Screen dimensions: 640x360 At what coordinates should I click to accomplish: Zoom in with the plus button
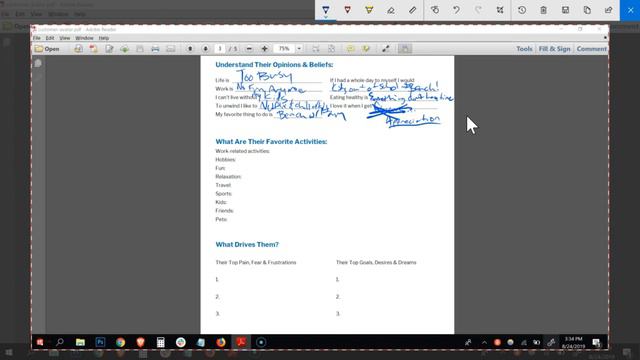264,49
